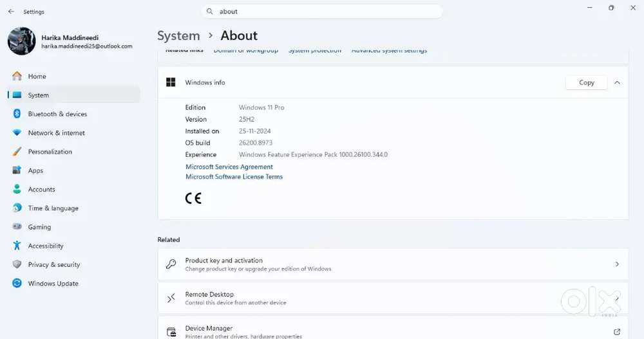
Task: Click the account email address text
Action: (x=87, y=46)
